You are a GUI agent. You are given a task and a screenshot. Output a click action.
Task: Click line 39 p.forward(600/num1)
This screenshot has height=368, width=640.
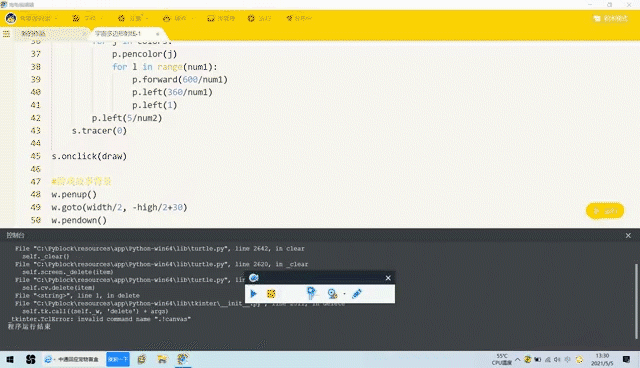tap(180, 80)
